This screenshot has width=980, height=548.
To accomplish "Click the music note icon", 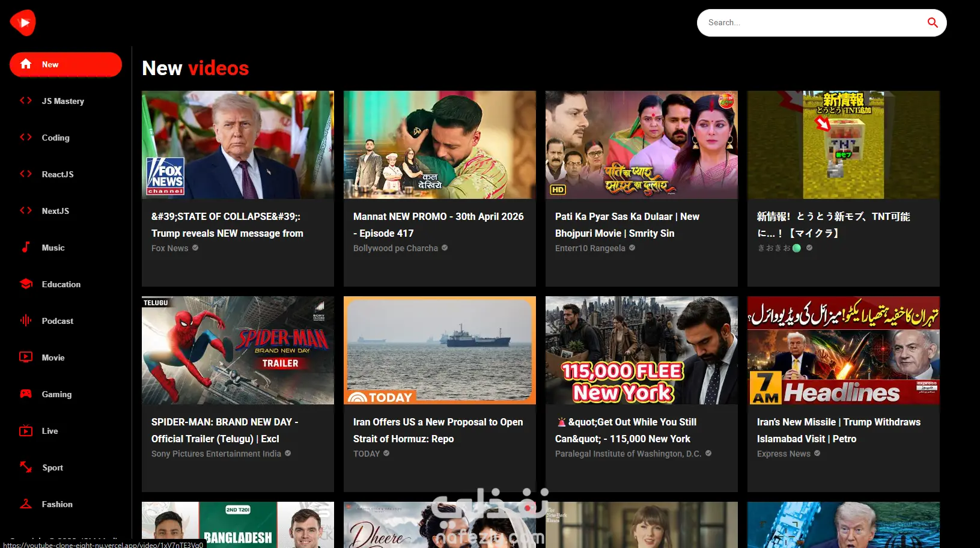I will click(x=26, y=247).
